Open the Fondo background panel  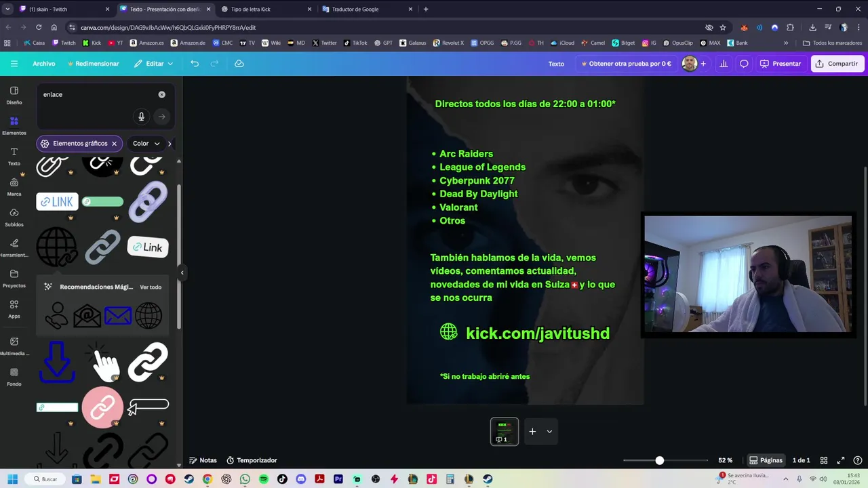[14, 377]
